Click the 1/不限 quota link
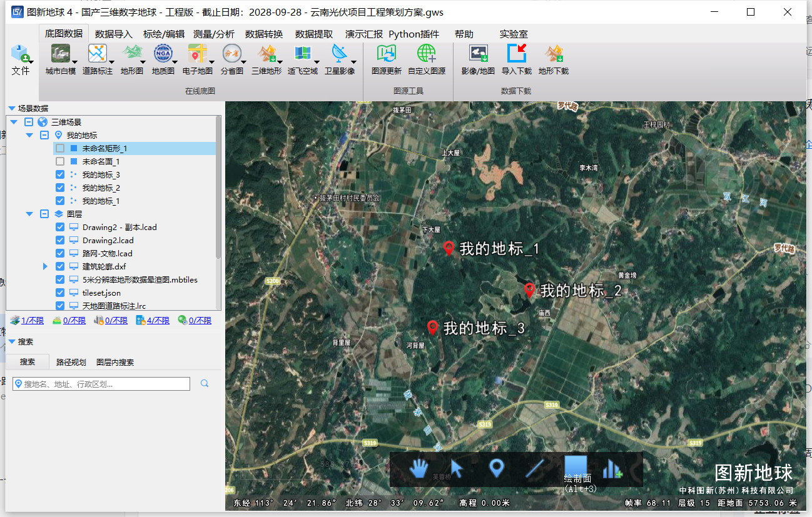This screenshot has width=812, height=517. point(33,321)
